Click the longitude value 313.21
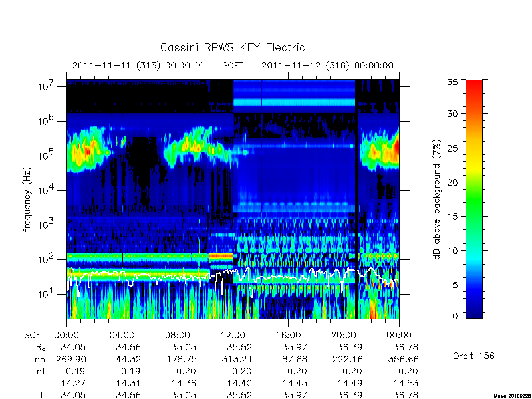The image size is (532, 399). click(237, 359)
